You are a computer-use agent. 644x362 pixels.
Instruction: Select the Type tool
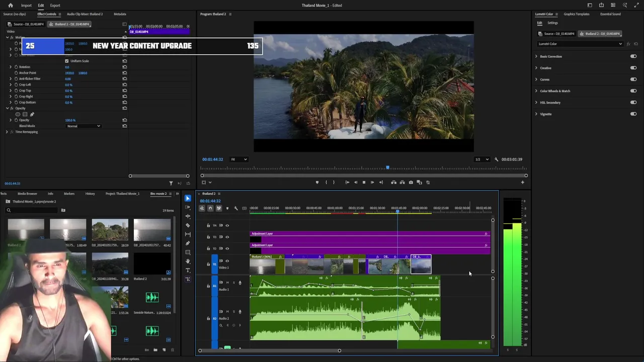coord(188,270)
